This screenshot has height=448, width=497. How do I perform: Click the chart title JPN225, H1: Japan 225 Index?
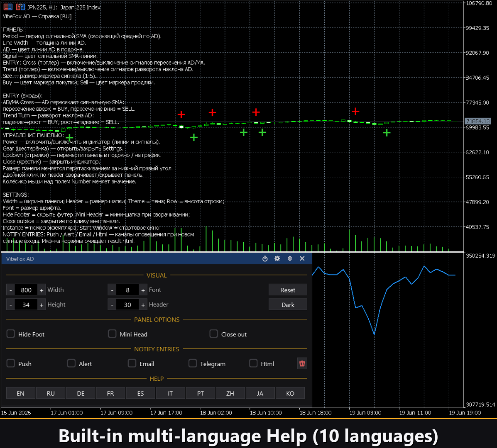[64, 7]
